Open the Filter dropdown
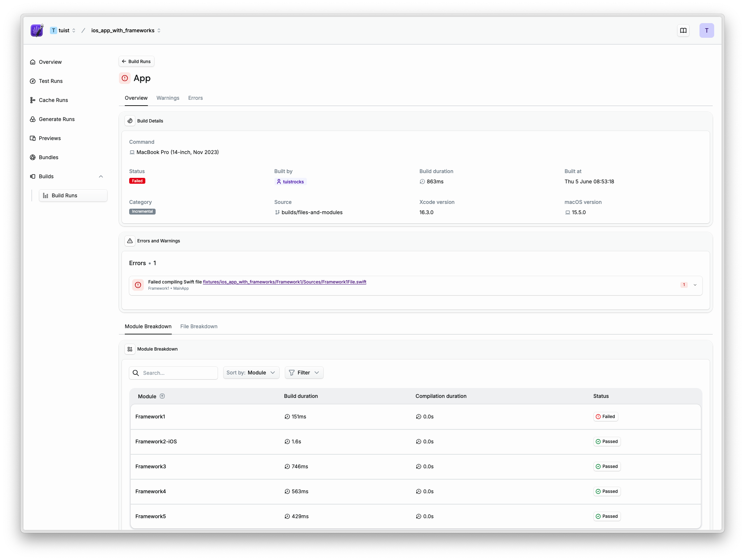Image resolution: width=745 pixels, height=560 pixels. tap(304, 372)
